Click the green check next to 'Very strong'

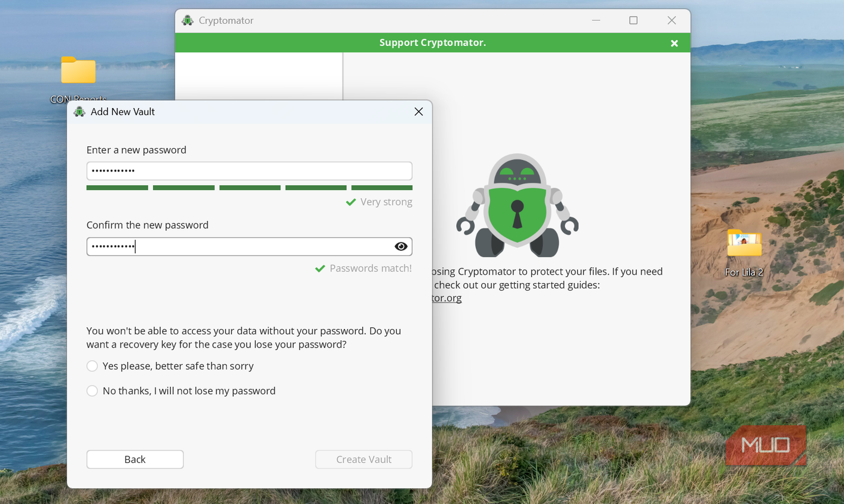pyautogui.click(x=351, y=202)
